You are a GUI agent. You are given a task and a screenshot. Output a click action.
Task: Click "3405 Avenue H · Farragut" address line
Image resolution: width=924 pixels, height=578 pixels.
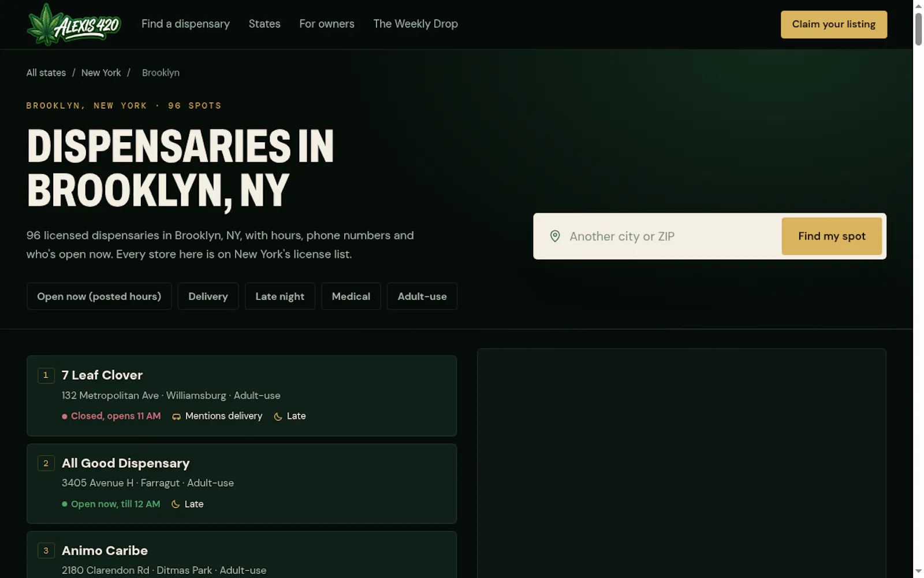(x=121, y=483)
